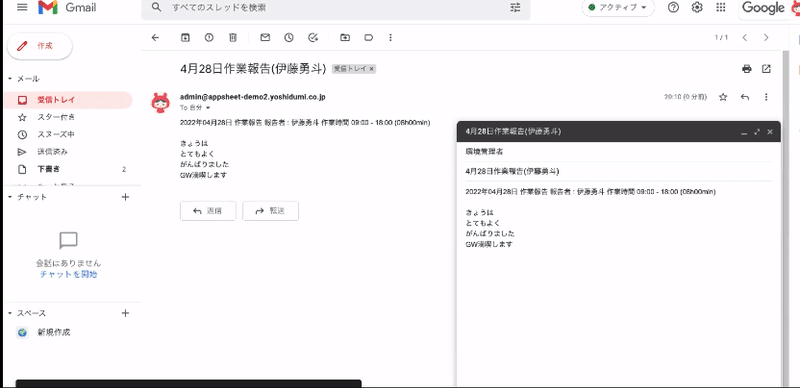Screen dimensions: 800x388
Task: Go back to inbox arrow
Action: pos(156,37)
